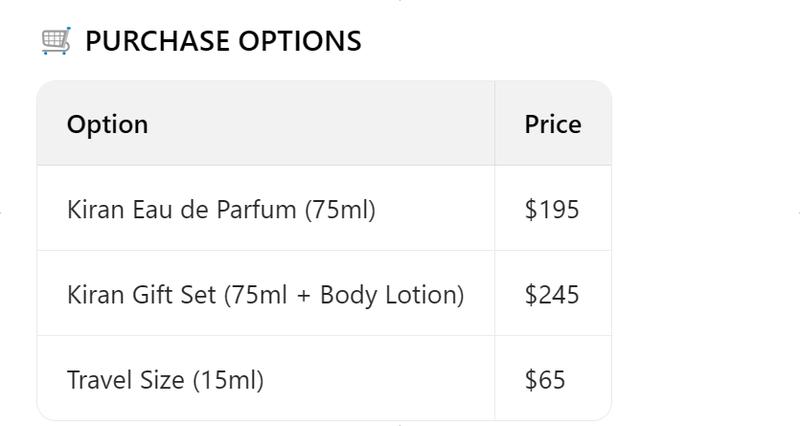Click the $195 price cell
This screenshot has height=426, width=800.
click(551, 210)
